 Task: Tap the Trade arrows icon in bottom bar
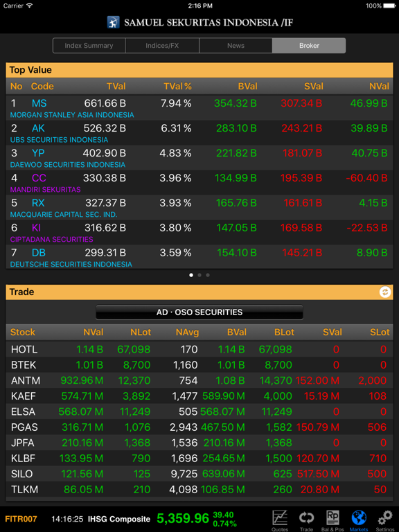point(306,520)
